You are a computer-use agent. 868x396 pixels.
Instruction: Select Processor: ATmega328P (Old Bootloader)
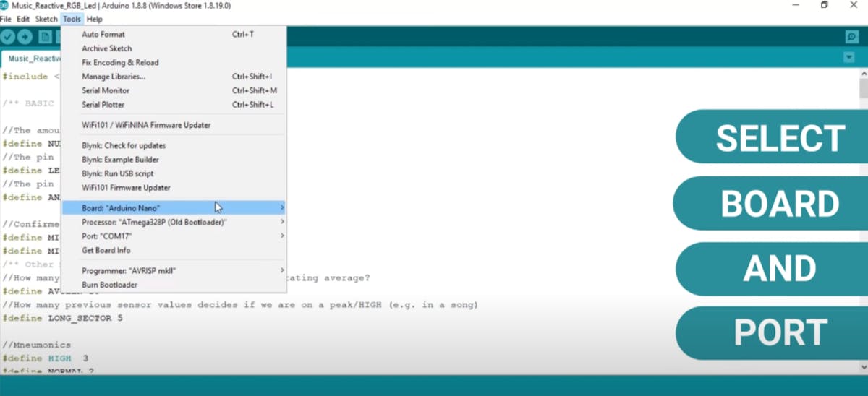pos(174,222)
